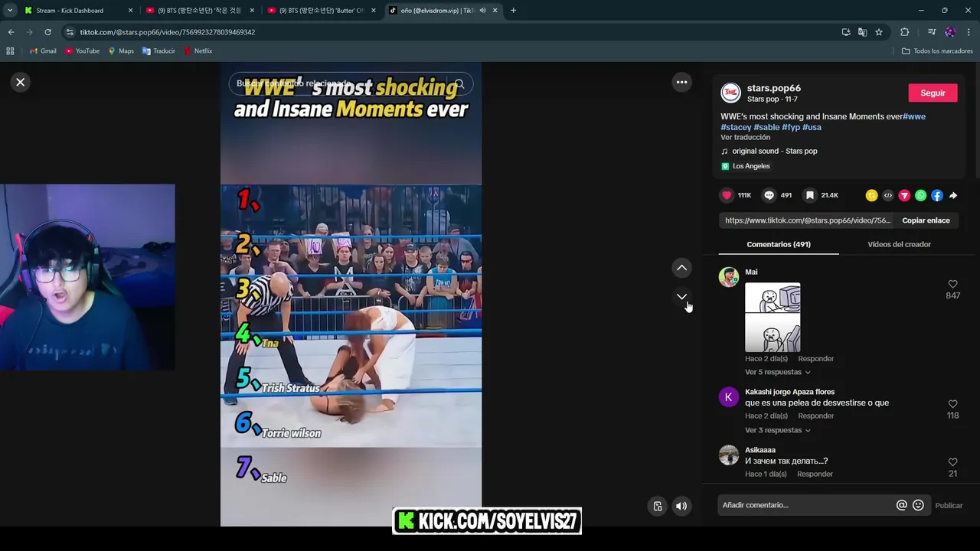
Task: Get embed code with the embed icon
Action: [x=888, y=195]
